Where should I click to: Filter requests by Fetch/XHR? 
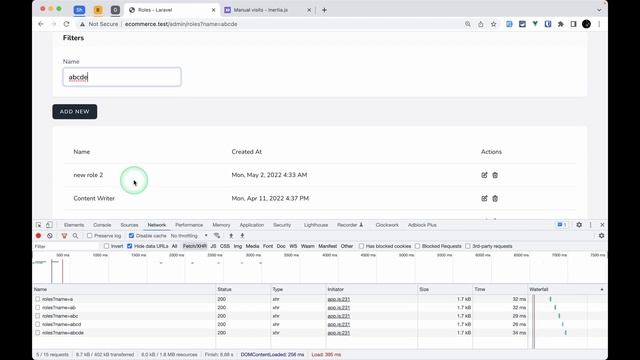click(x=195, y=246)
